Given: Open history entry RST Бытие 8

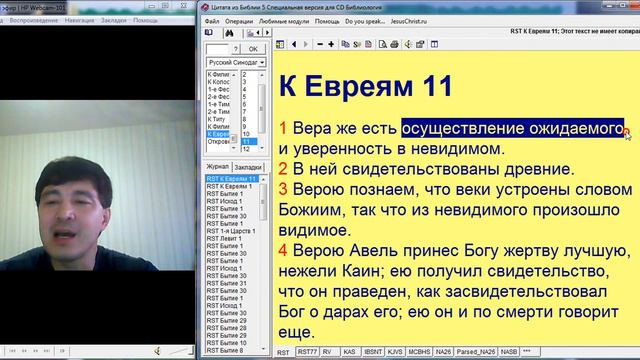Looking at the screenshot, I should [x=225, y=350].
